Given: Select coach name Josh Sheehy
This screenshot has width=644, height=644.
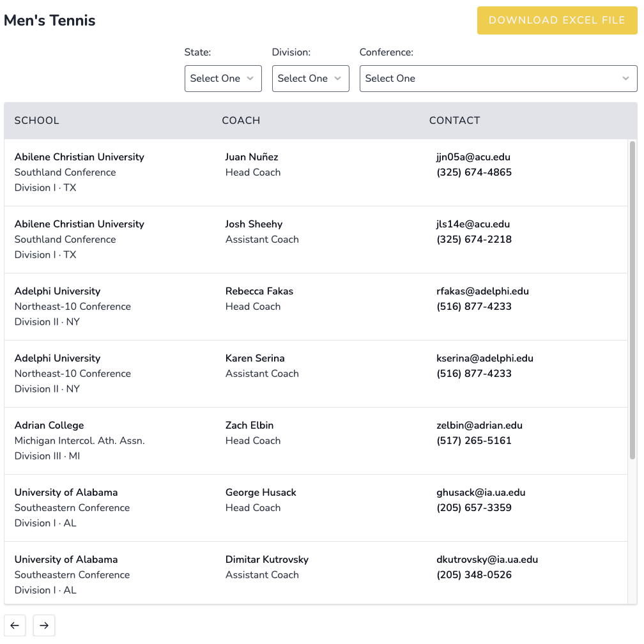Looking at the screenshot, I should click(x=254, y=224).
